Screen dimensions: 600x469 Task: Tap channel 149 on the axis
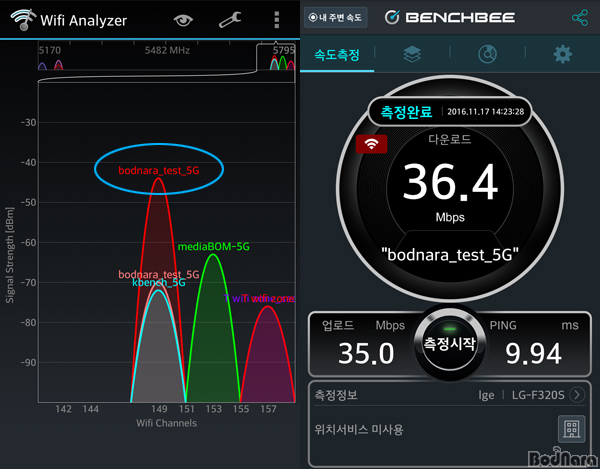coord(159,409)
